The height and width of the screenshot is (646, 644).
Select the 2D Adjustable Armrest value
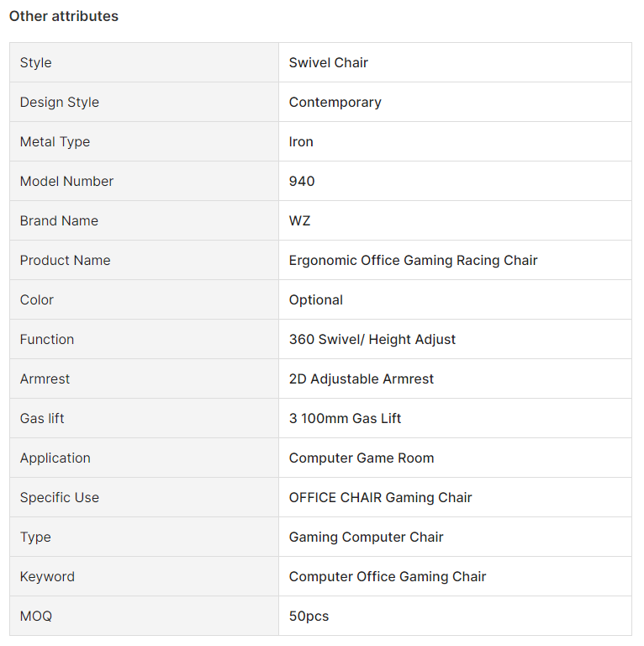coord(362,379)
